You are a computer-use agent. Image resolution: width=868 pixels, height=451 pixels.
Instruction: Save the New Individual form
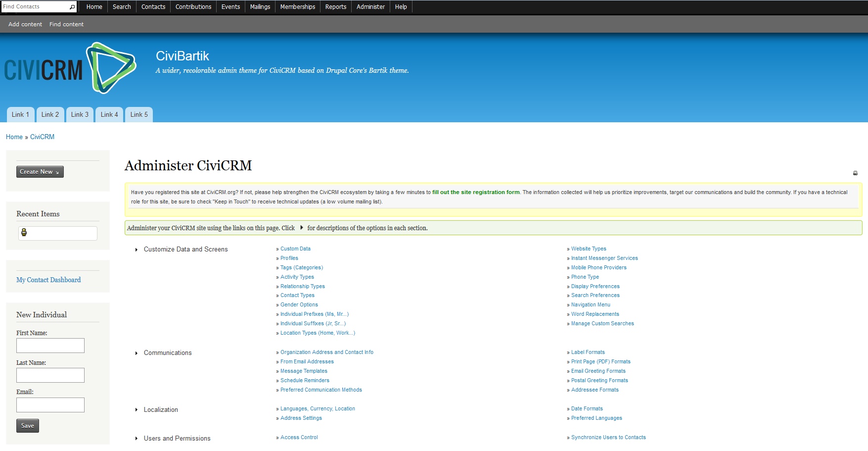[28, 426]
